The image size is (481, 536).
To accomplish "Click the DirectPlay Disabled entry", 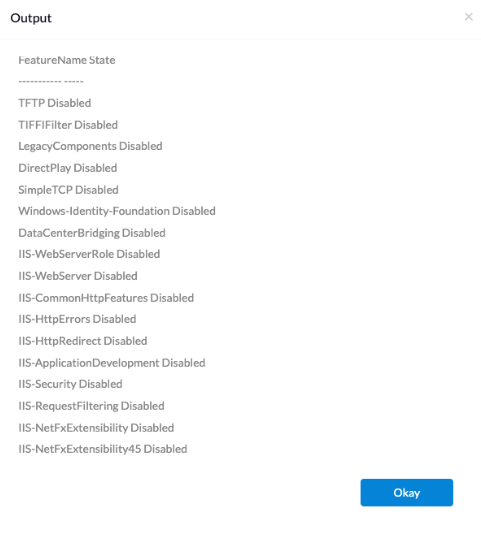I will point(68,168).
